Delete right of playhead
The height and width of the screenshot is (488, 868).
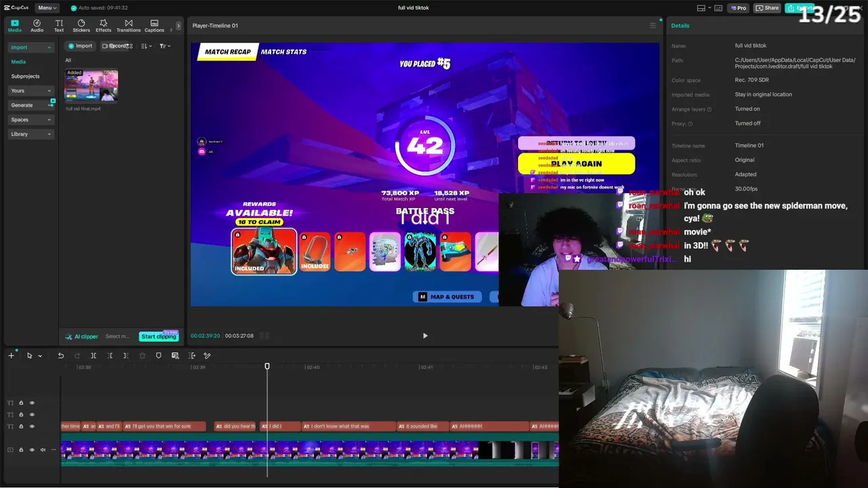pyautogui.click(x=126, y=355)
